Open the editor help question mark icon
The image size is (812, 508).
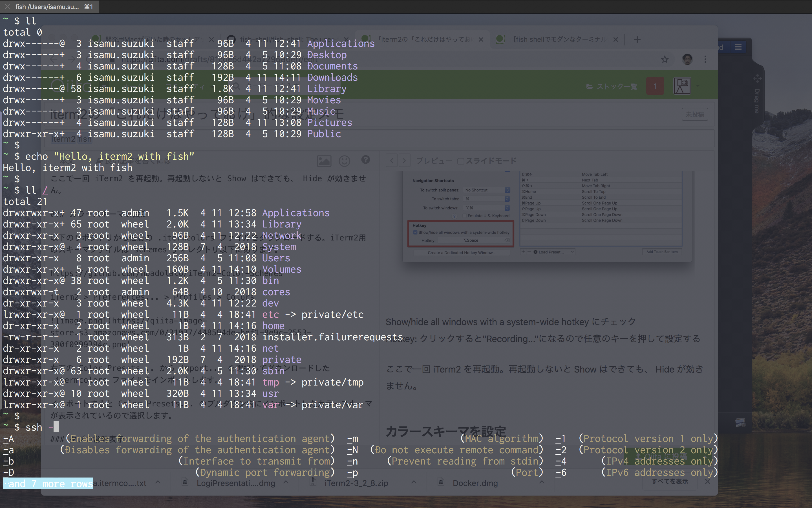coord(365,159)
